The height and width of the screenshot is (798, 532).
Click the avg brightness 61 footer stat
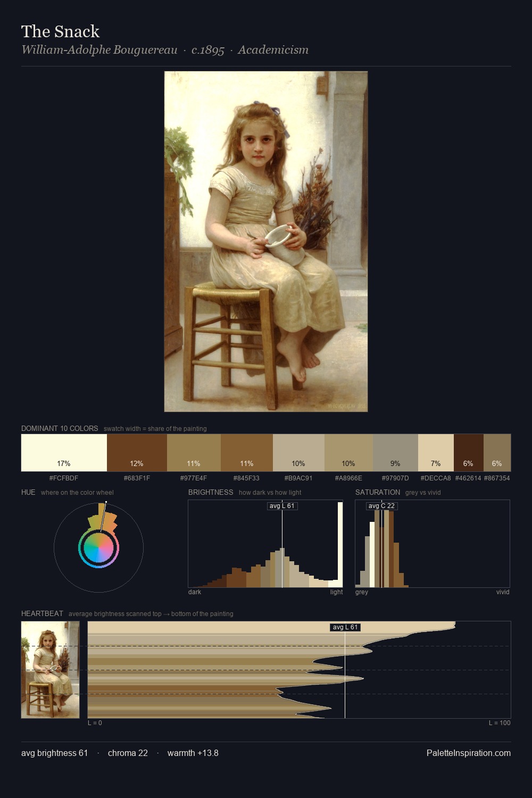(x=54, y=753)
